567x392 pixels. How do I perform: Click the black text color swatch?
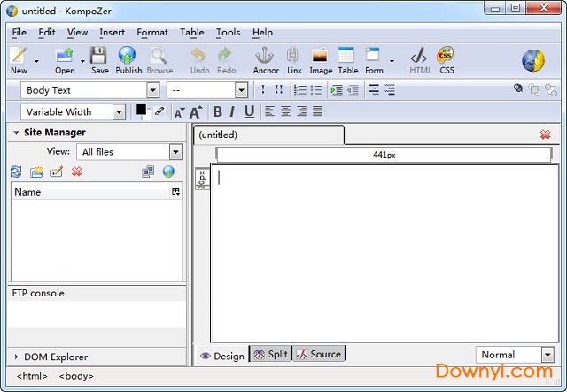point(141,110)
